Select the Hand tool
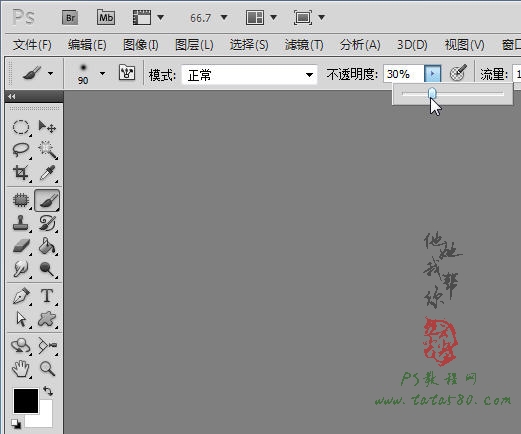521x434 pixels. click(x=21, y=369)
